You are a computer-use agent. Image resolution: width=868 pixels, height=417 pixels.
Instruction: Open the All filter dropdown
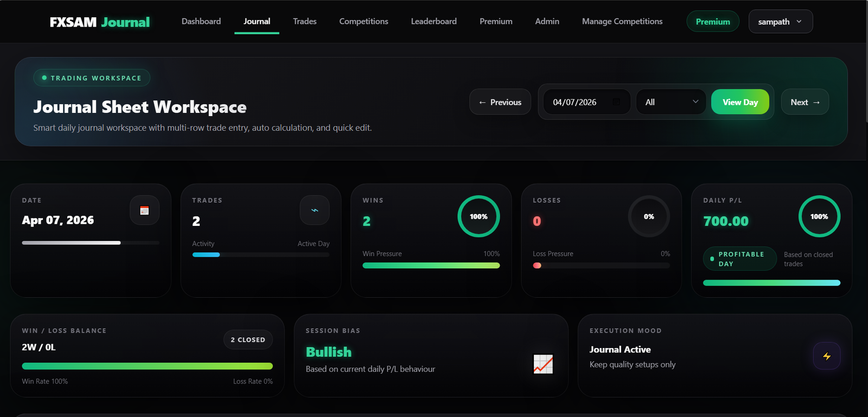[671, 102]
